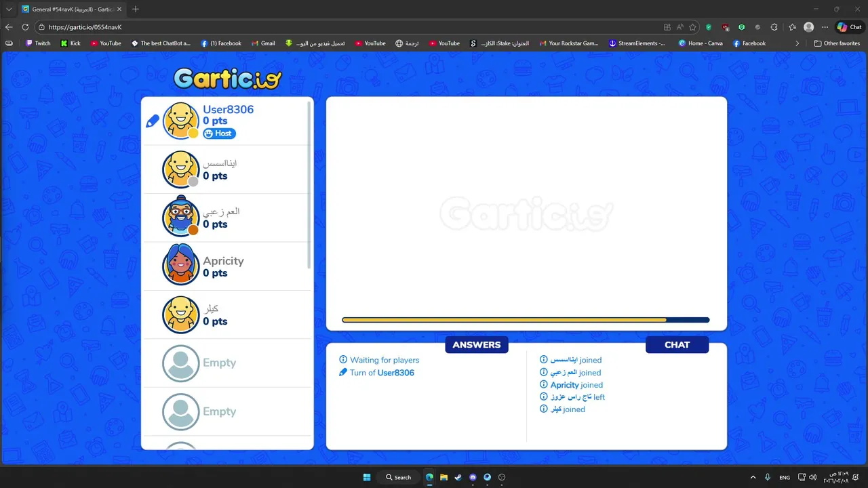The image size is (868, 488).
Task: Open the Favorites list icon
Action: pyautogui.click(x=792, y=27)
